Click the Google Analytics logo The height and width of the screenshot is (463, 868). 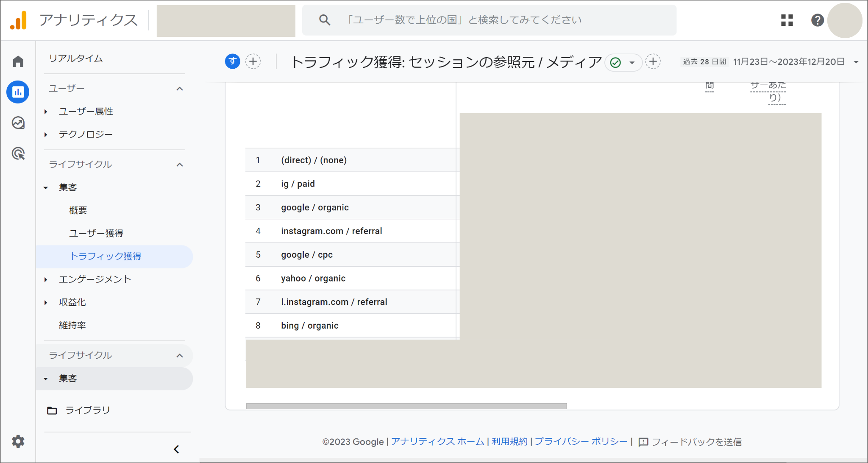18,20
